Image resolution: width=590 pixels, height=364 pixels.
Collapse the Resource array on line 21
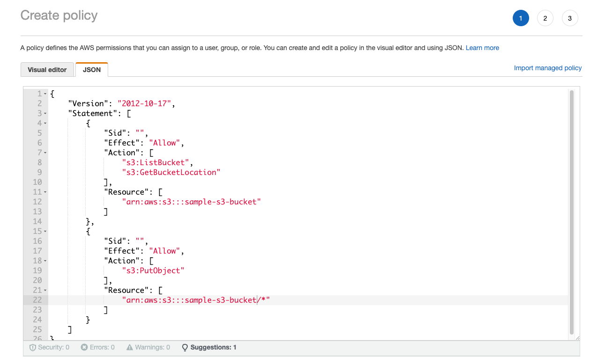click(45, 290)
